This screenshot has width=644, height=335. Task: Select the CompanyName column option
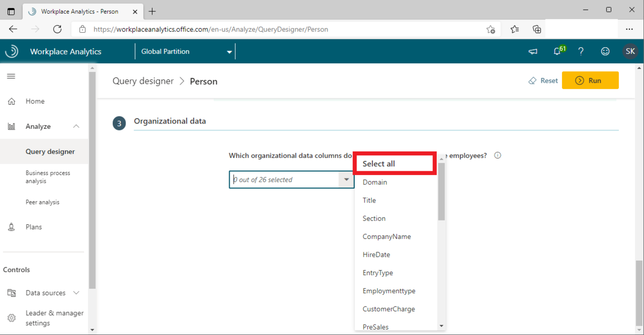(396, 237)
